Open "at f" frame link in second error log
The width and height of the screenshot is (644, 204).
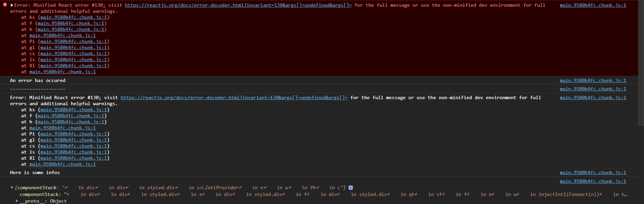pos(71,116)
